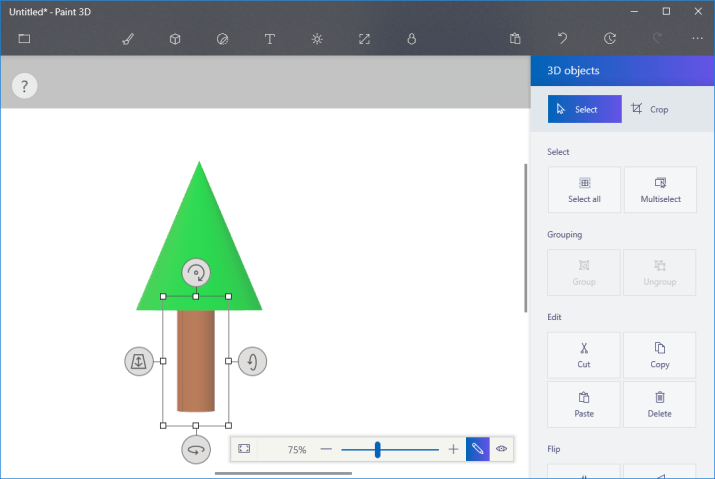
Task: Copy the selected 3D object
Action: coord(660,355)
